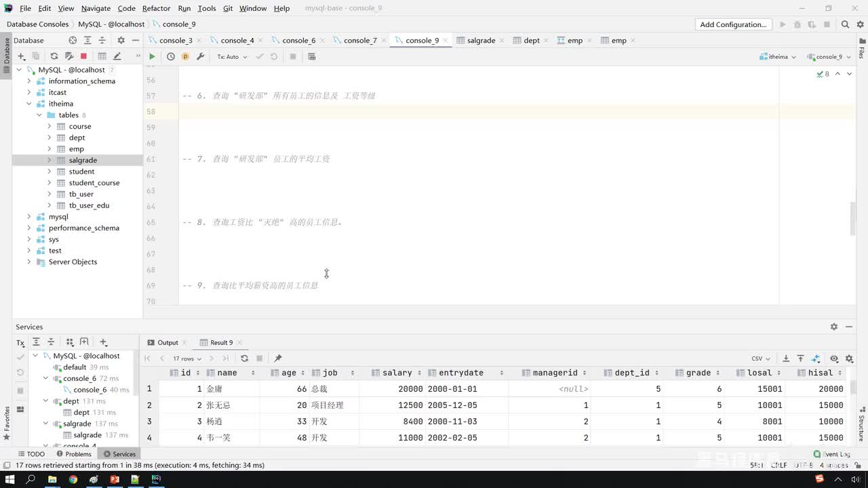The height and width of the screenshot is (488, 868).
Task: Add a service with plus icon in Services
Action: coord(103,342)
